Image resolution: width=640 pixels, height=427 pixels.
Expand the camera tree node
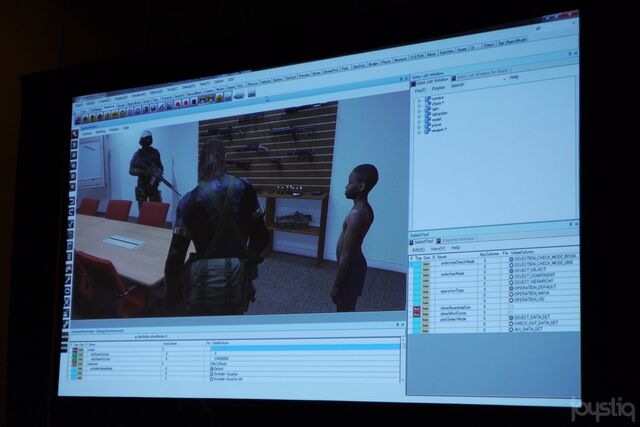click(419, 101)
